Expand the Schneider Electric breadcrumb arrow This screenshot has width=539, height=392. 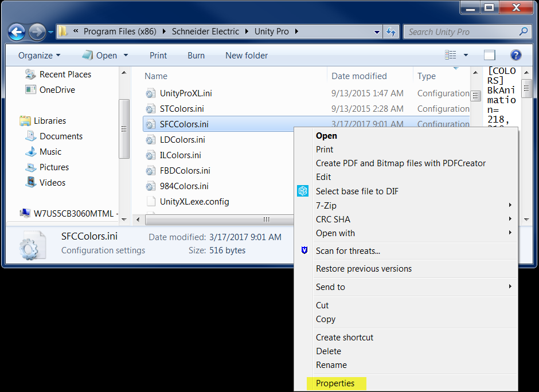247,32
